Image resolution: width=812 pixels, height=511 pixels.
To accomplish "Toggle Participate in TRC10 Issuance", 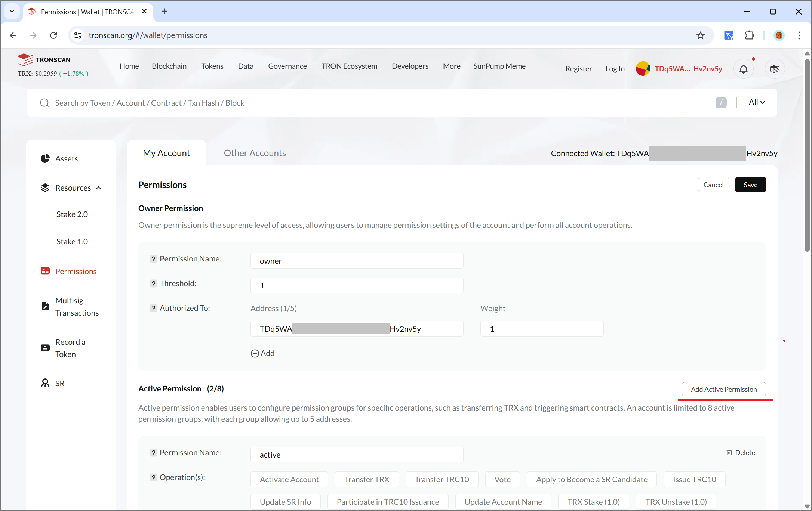I will (388, 502).
